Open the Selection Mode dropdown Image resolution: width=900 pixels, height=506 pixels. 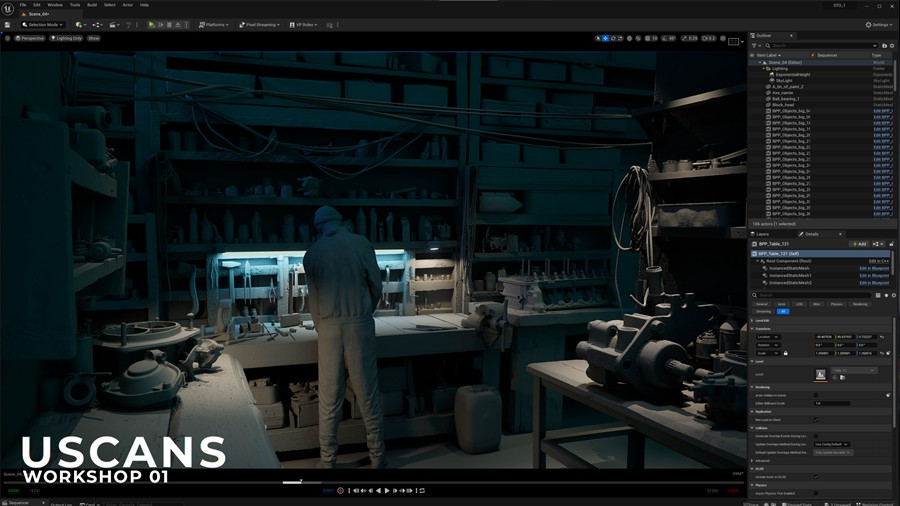coord(42,25)
